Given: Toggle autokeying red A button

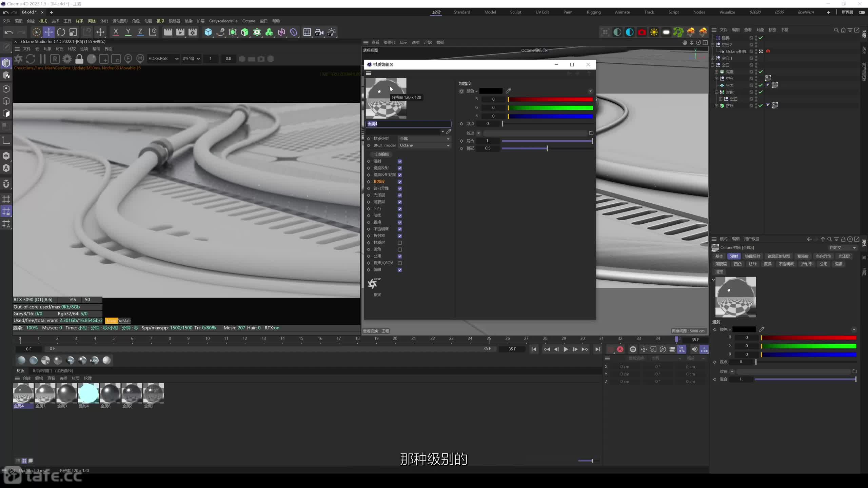Looking at the screenshot, I should [620, 349].
